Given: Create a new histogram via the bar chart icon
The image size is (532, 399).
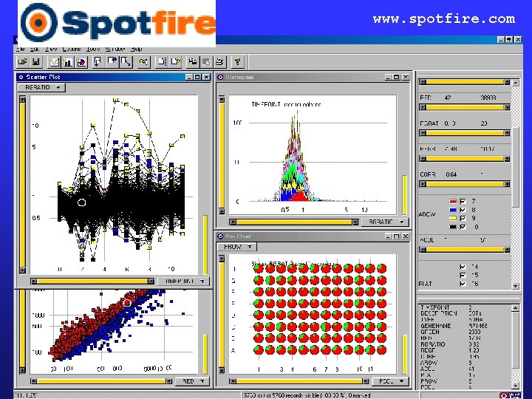Looking at the screenshot, I should (x=68, y=62).
